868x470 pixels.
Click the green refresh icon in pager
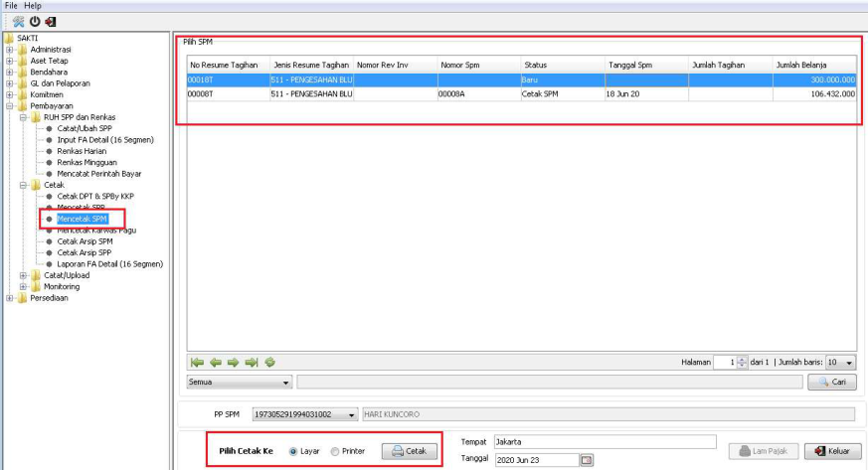(269, 363)
